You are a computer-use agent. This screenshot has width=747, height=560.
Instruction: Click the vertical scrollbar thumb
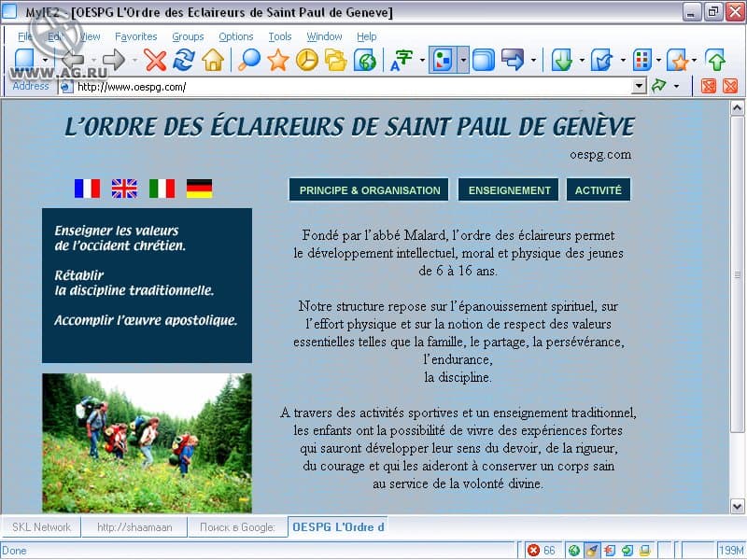tap(737, 274)
